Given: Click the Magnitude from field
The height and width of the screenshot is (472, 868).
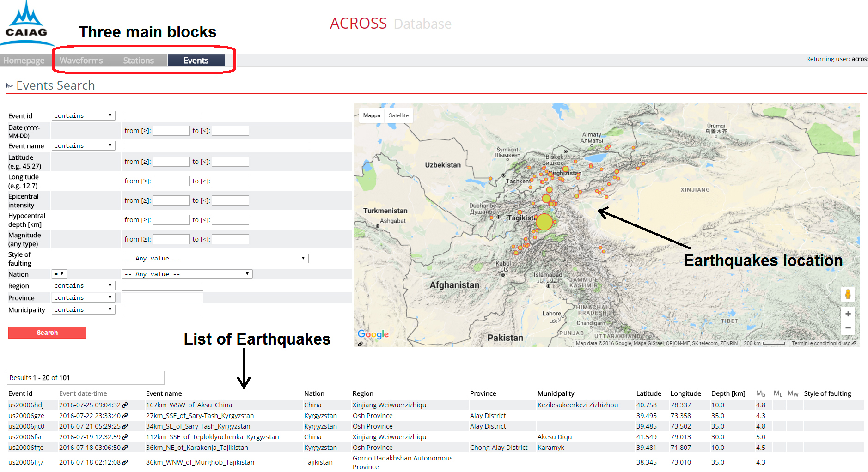Looking at the screenshot, I should point(171,239).
